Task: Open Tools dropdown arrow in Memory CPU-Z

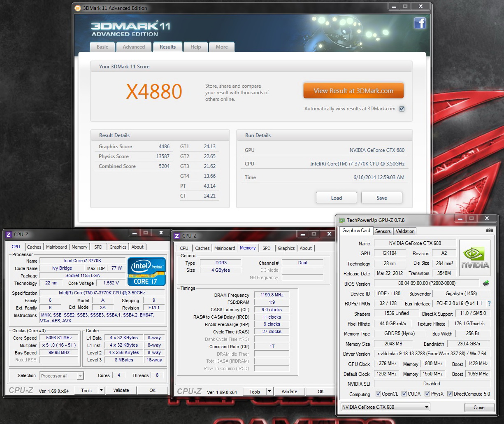Action: (269, 391)
